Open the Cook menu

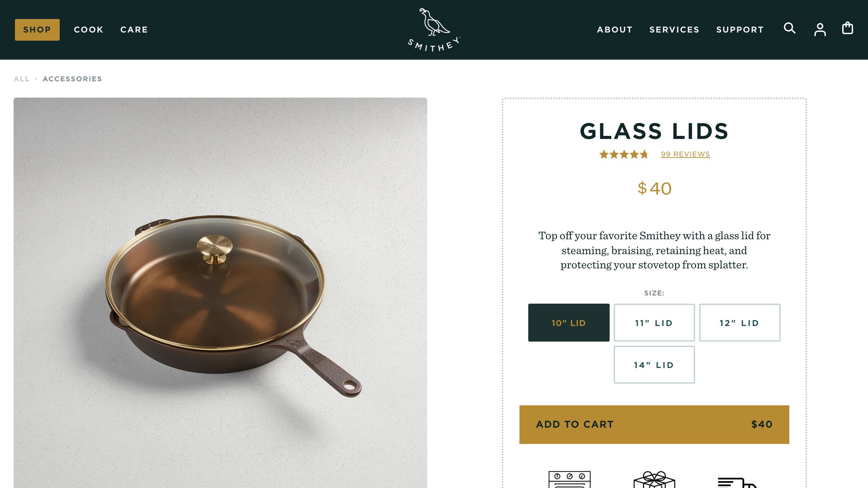(x=88, y=30)
